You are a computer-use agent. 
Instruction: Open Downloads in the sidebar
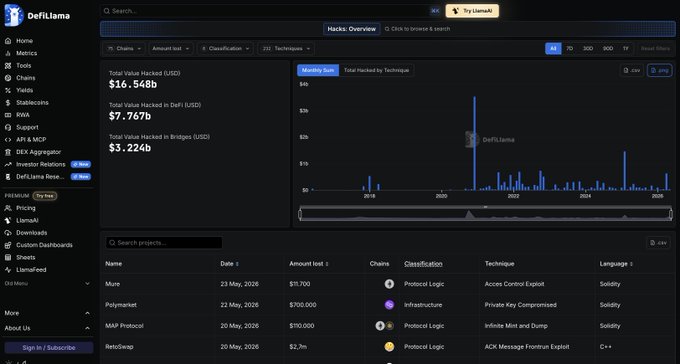(31, 233)
